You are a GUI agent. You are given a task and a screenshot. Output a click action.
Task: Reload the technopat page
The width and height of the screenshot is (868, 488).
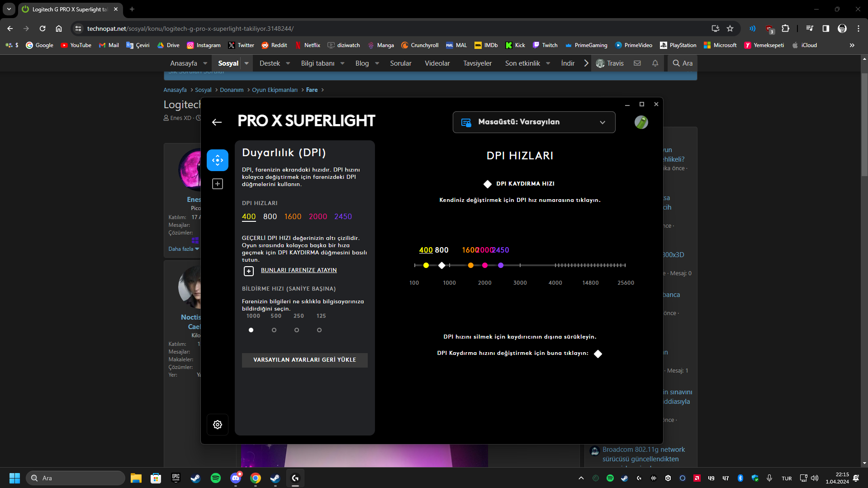click(x=43, y=29)
